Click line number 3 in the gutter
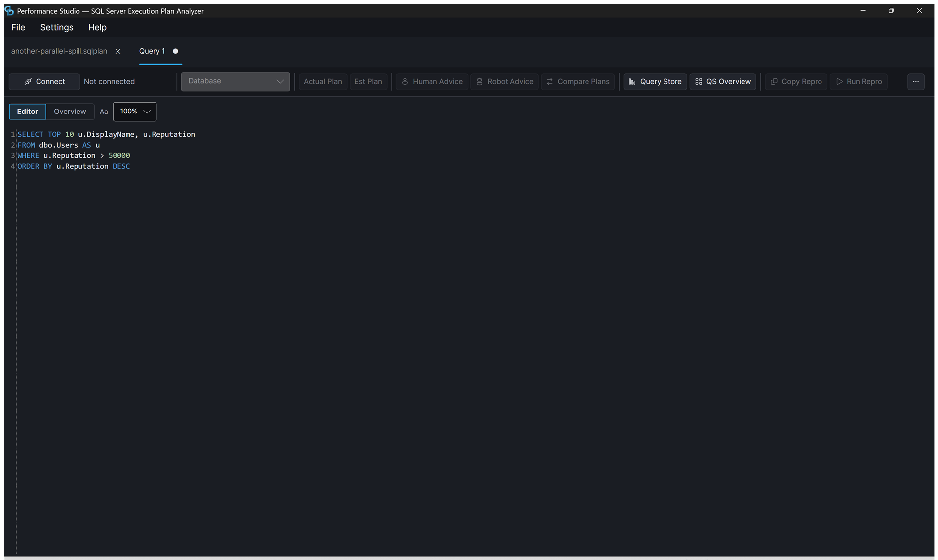The height and width of the screenshot is (560, 938). [13, 156]
